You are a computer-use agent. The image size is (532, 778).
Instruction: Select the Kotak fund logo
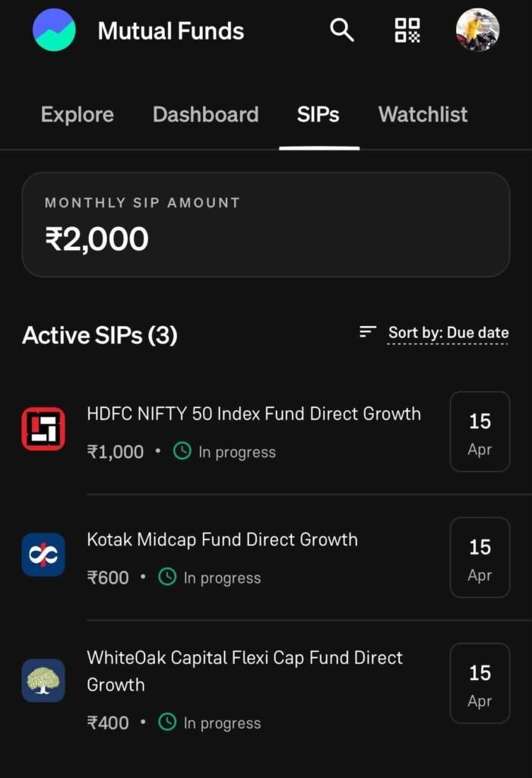click(x=43, y=555)
